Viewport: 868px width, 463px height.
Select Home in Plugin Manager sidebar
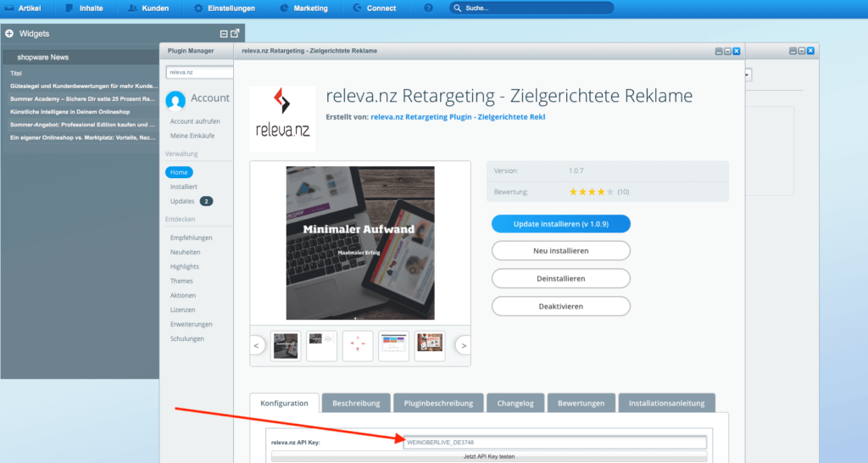(179, 172)
